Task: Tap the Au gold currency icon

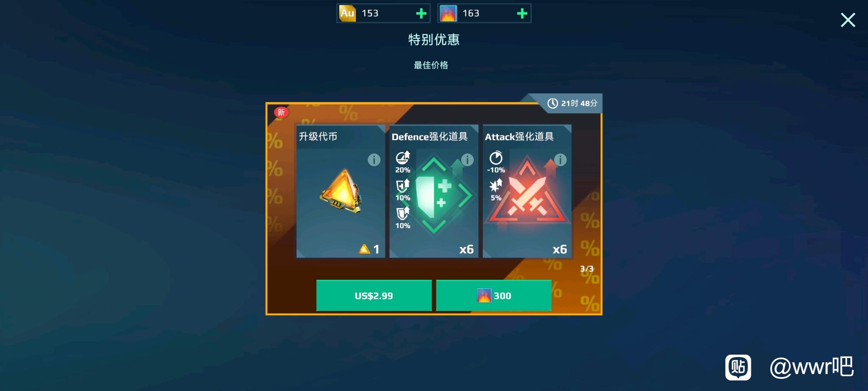Action: pos(347,13)
